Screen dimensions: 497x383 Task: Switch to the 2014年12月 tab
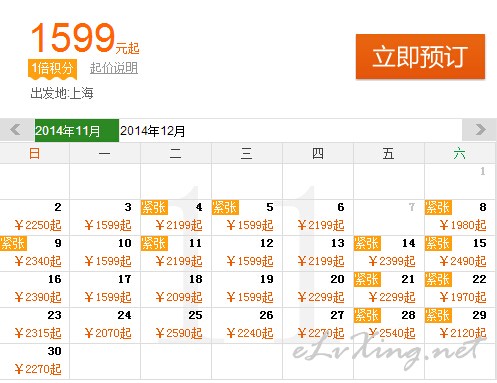(x=152, y=131)
